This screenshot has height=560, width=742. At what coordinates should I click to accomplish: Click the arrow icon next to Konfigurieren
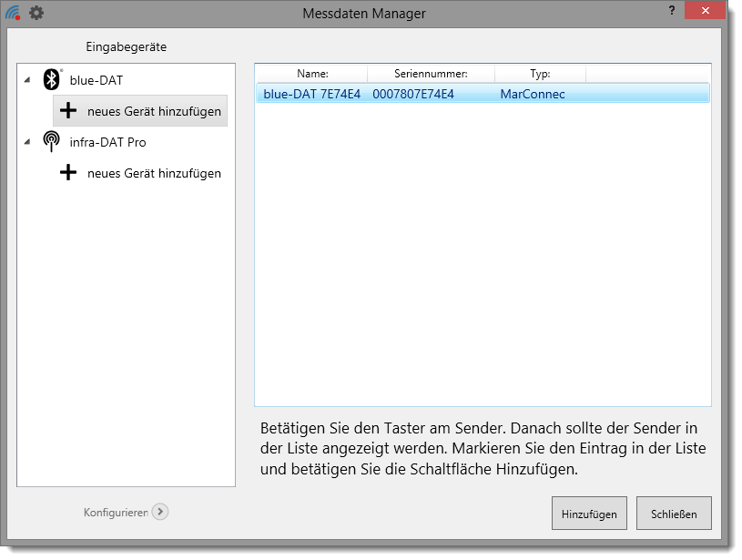(x=160, y=512)
